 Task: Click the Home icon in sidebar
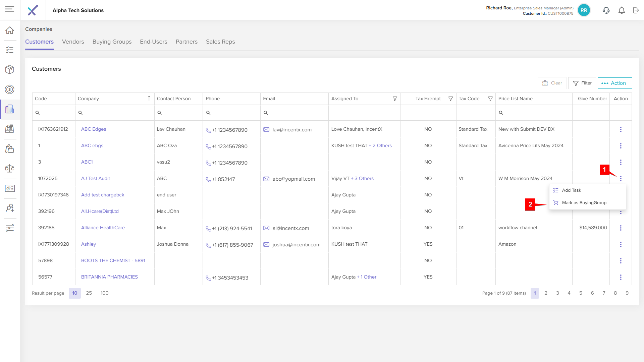(10, 31)
